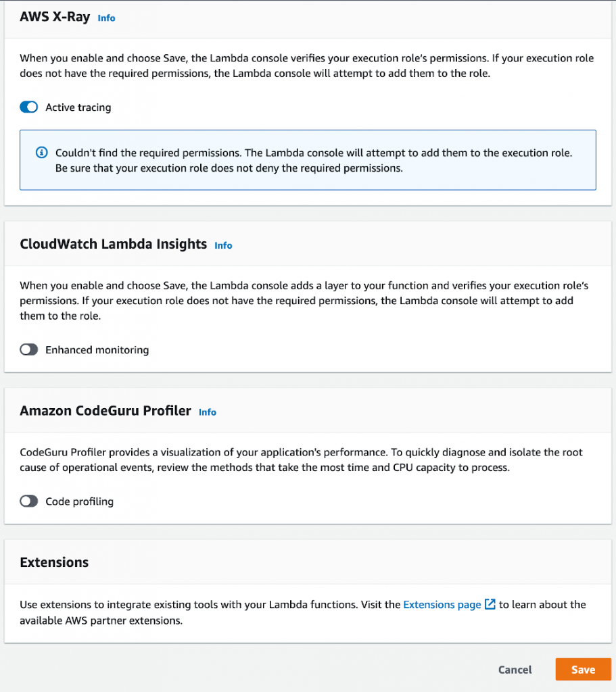Disable the Active tracing toggle
Screen dimensions: 616x692
[x=28, y=107]
